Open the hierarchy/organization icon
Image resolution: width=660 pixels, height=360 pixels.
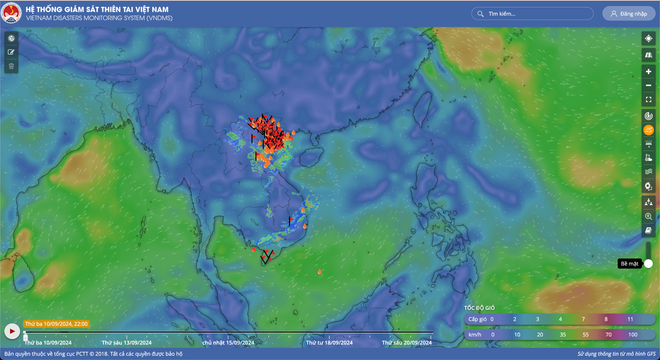point(648,202)
